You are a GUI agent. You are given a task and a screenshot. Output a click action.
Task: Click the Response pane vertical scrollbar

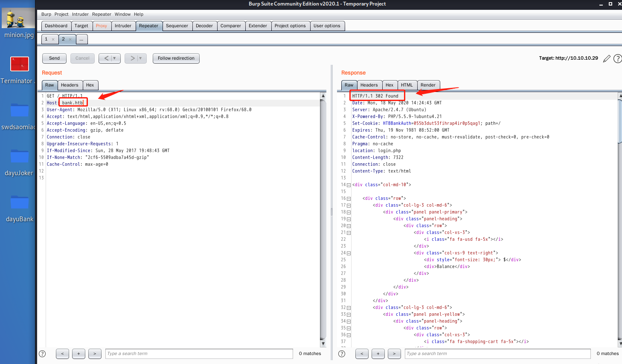coord(620,220)
